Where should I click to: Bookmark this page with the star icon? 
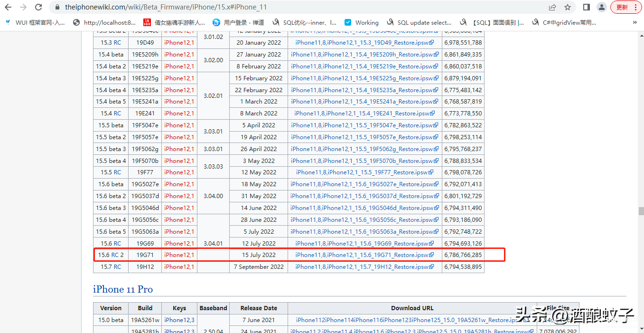(568, 8)
